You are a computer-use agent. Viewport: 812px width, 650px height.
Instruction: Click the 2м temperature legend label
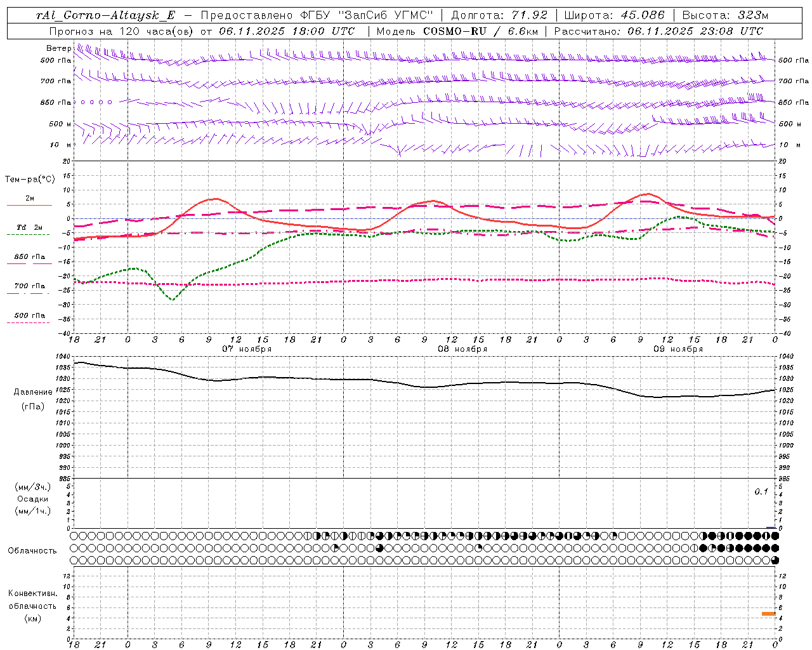[x=30, y=199]
